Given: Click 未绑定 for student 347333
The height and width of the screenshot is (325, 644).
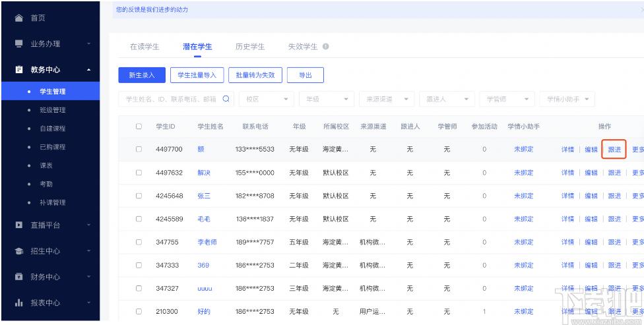Looking at the screenshot, I should [x=524, y=265].
